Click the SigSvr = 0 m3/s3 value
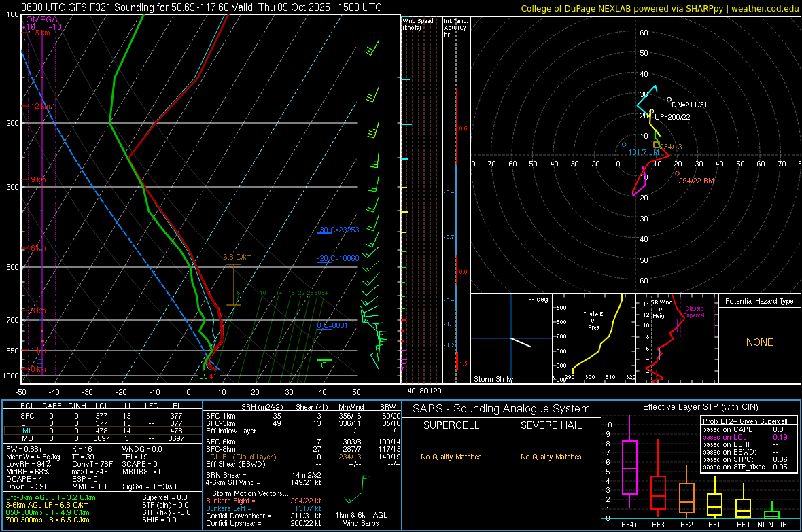 coord(150,486)
